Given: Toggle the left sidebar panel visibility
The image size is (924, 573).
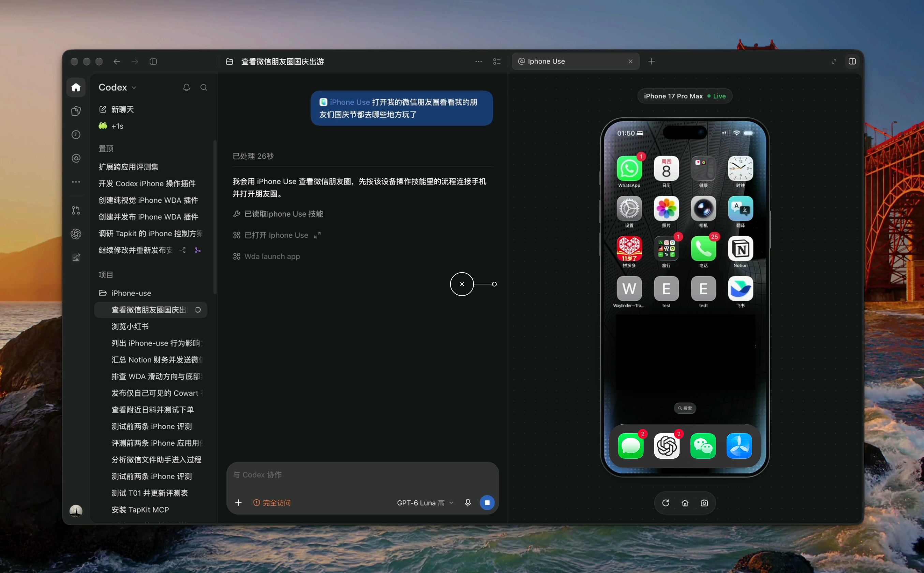Looking at the screenshot, I should point(153,61).
